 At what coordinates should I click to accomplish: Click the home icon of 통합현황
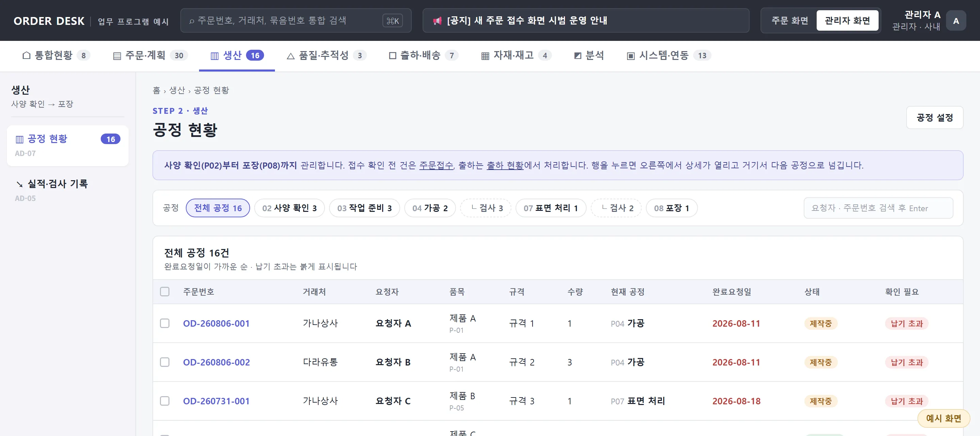(x=26, y=55)
